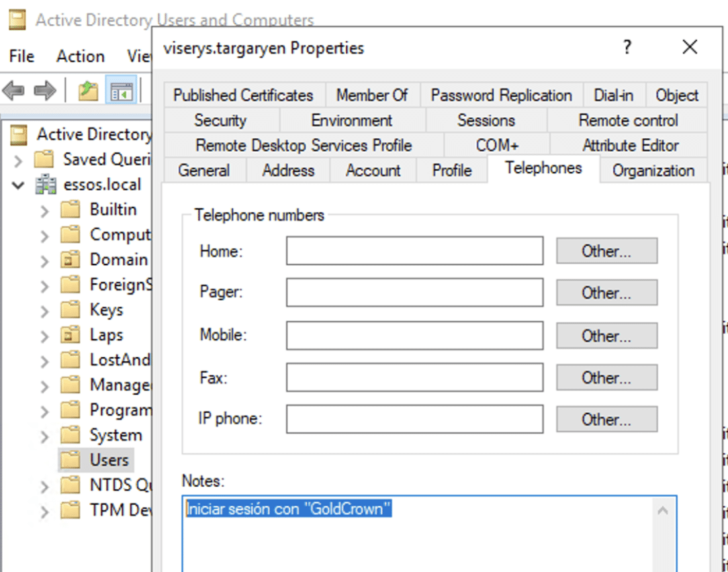Image resolution: width=728 pixels, height=572 pixels.
Task: Expand the System container node
Action: pyautogui.click(x=44, y=436)
